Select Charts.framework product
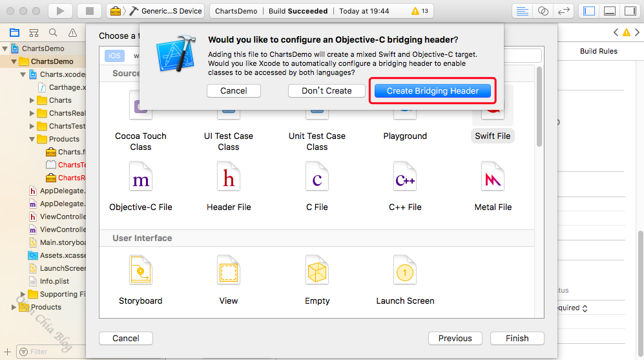The width and height of the screenshot is (644, 360). (x=66, y=152)
